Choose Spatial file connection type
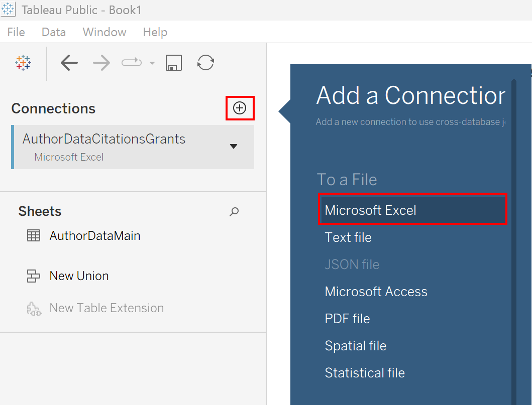 pos(356,346)
